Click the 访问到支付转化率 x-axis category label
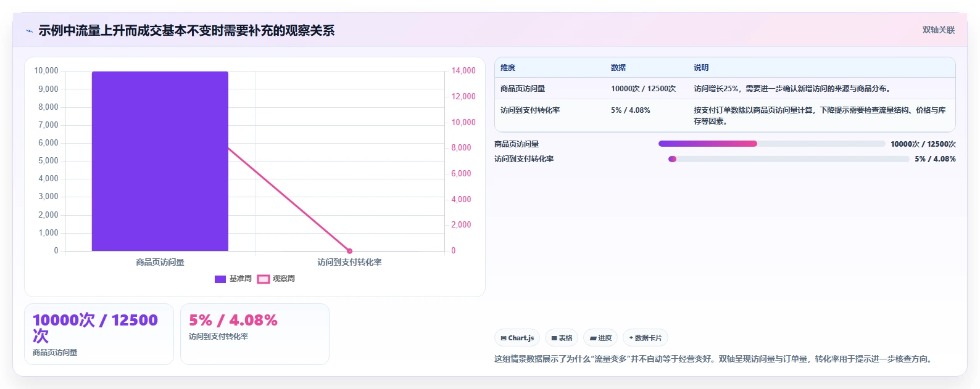This screenshot has width=980, height=389. point(349,263)
